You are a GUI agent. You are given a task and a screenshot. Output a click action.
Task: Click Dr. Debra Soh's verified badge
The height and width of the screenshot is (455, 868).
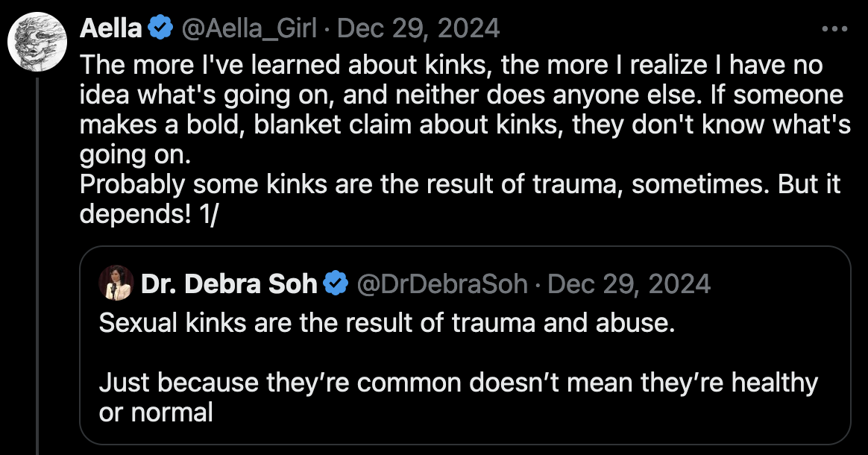pos(336,284)
